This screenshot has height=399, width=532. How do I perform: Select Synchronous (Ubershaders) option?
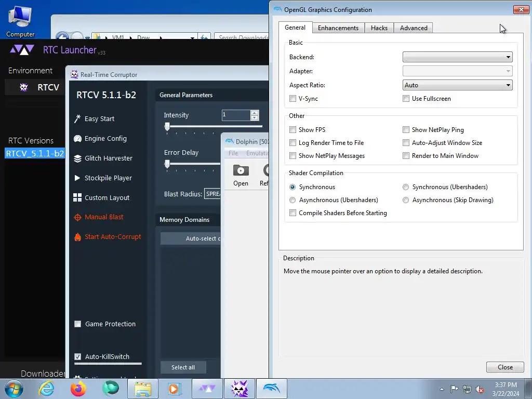[406, 187]
